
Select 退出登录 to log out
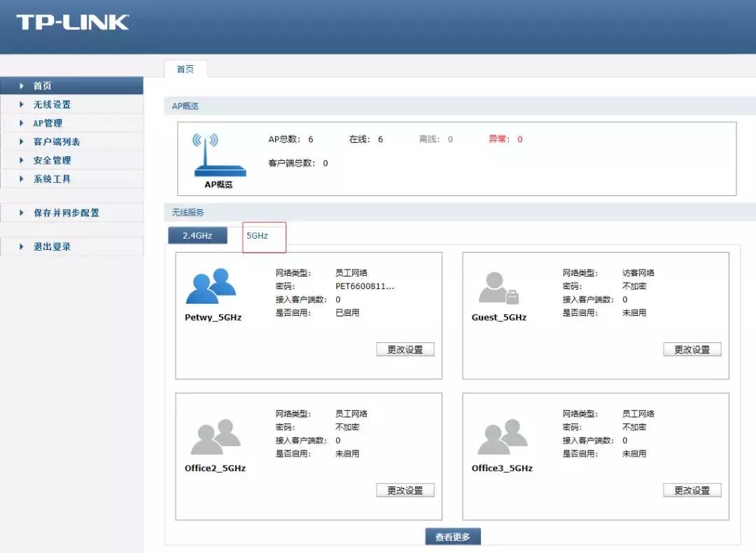(71, 246)
